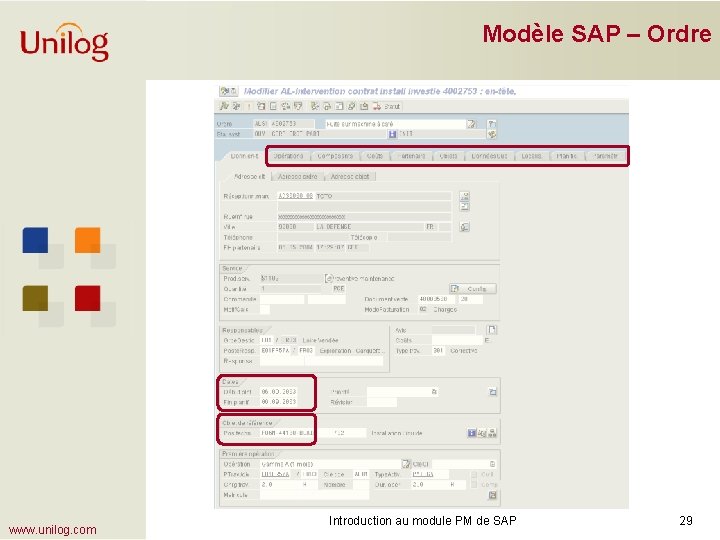Click the icon at bottom right of Première opération

point(492,495)
